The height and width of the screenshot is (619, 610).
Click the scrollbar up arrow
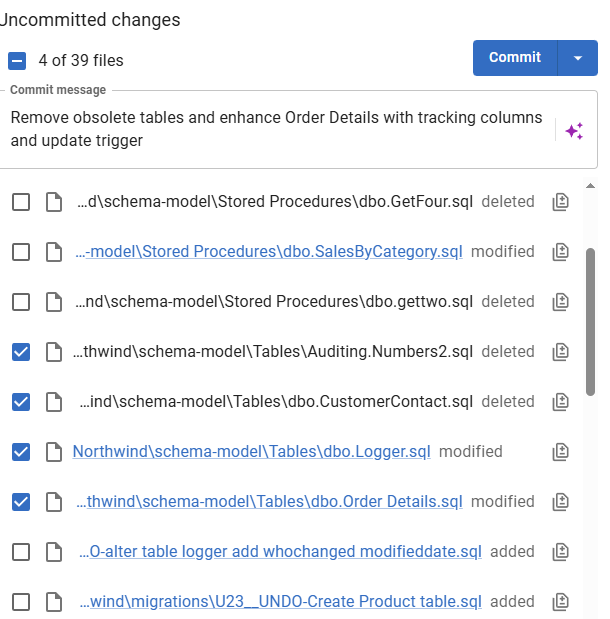pyautogui.click(x=590, y=186)
